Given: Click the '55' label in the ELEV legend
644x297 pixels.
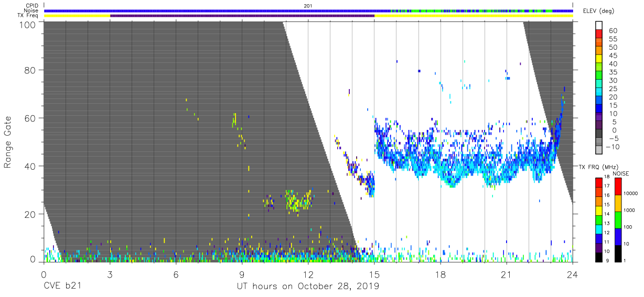Looking at the screenshot, I should tap(613, 39).
